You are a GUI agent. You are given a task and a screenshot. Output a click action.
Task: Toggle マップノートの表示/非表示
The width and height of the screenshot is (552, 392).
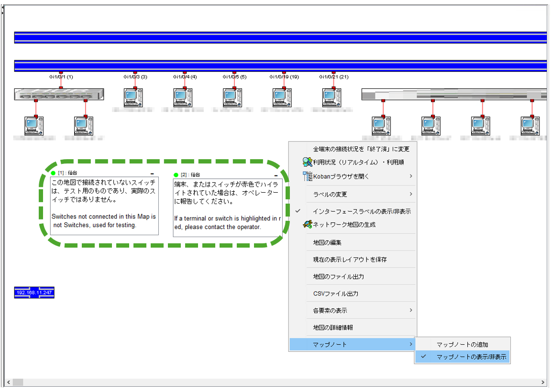(x=463, y=357)
